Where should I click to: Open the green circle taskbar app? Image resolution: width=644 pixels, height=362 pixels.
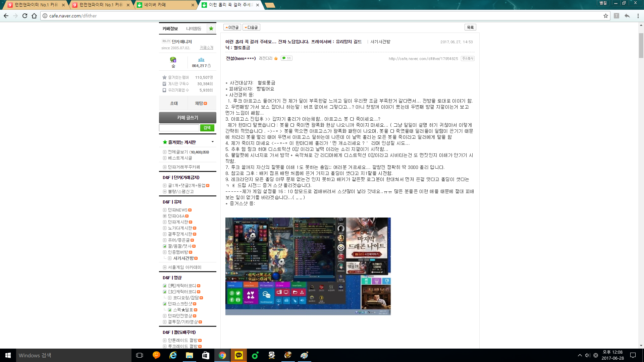[255, 355]
